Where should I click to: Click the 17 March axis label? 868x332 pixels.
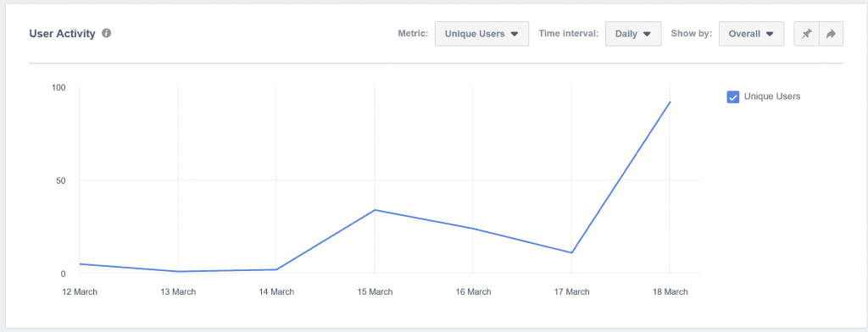click(x=571, y=291)
